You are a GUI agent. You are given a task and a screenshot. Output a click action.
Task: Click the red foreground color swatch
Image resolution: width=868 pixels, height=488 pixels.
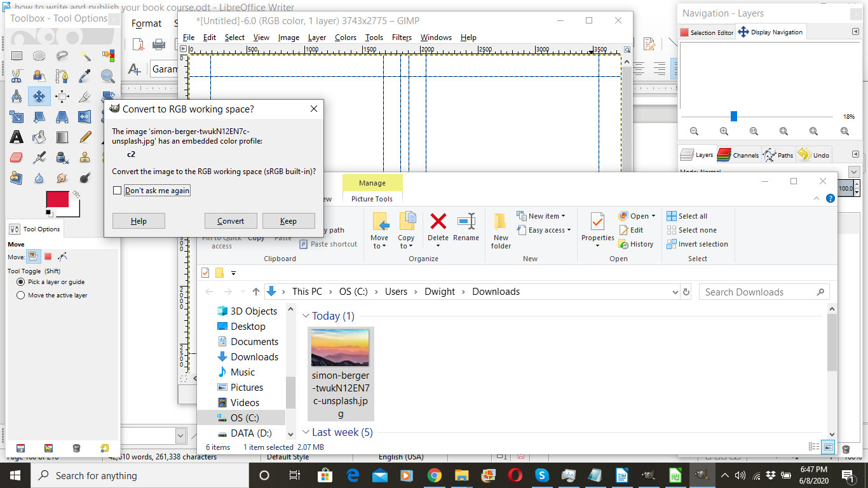pyautogui.click(x=57, y=200)
